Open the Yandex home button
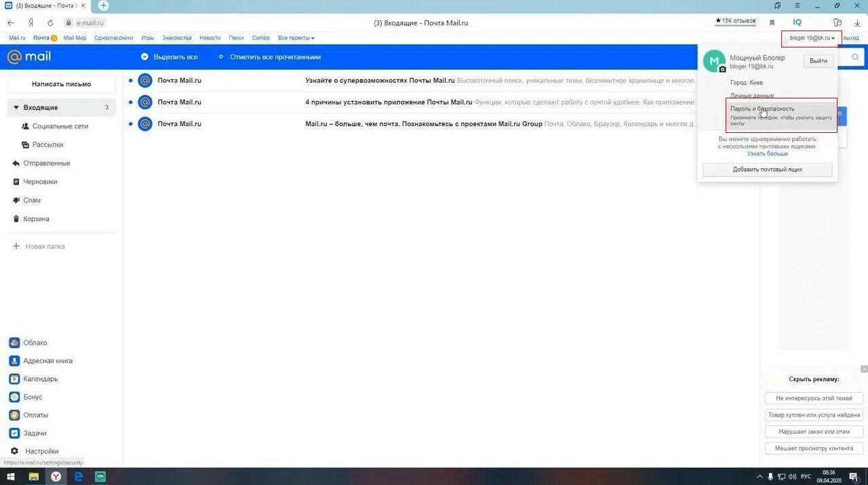This screenshot has height=485, width=868. [31, 22]
